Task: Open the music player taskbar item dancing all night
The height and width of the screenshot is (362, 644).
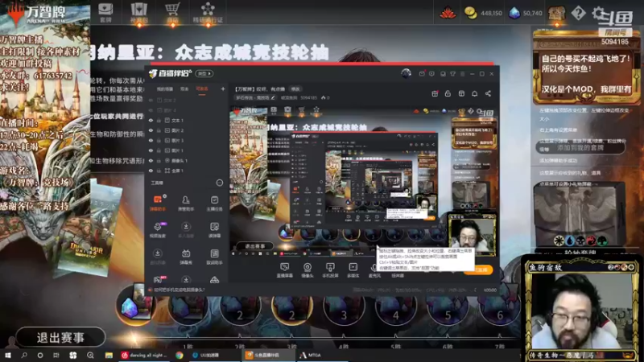Action: pos(145,355)
